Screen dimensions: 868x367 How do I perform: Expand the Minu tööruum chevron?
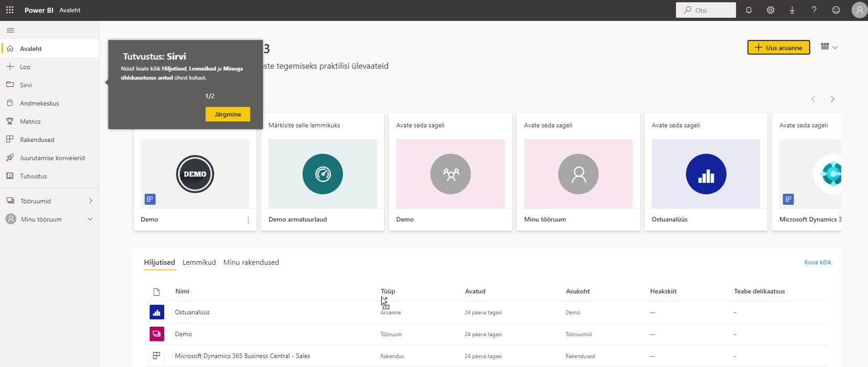[90, 219]
